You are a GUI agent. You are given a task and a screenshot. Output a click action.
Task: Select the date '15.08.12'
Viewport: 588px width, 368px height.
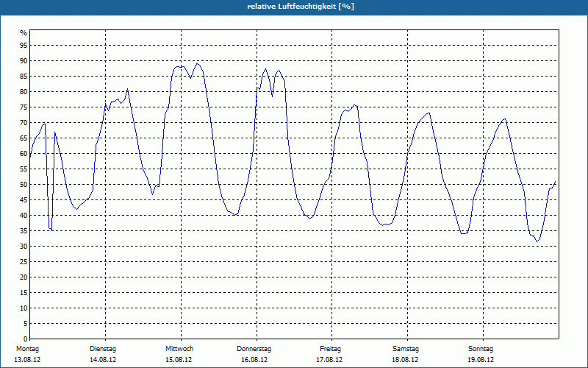tap(179, 360)
